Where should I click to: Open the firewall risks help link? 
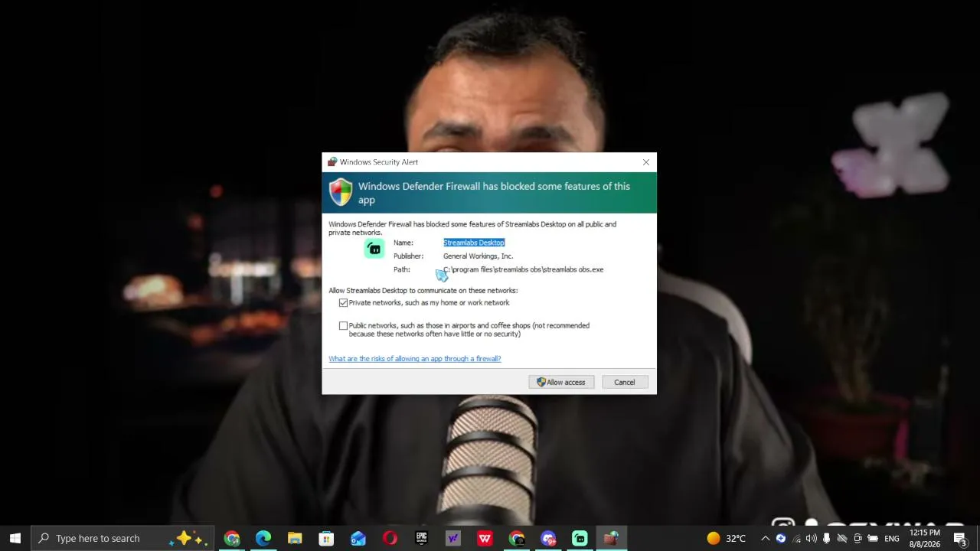(415, 359)
